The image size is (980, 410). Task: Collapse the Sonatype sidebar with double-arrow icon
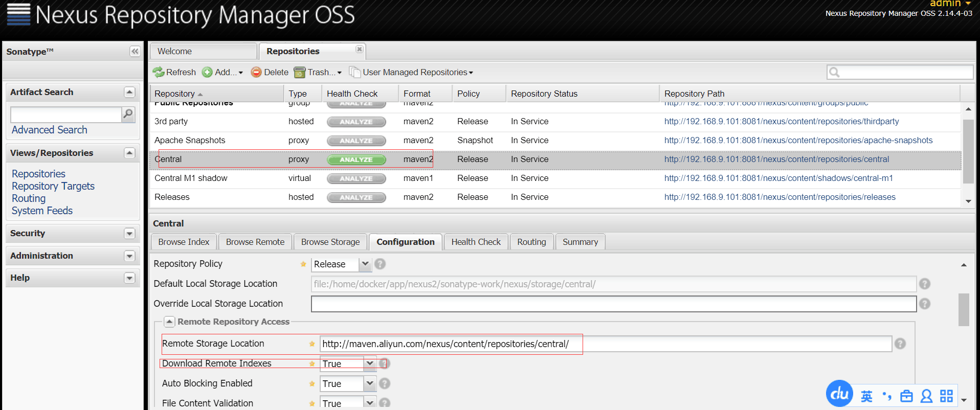tap(135, 52)
